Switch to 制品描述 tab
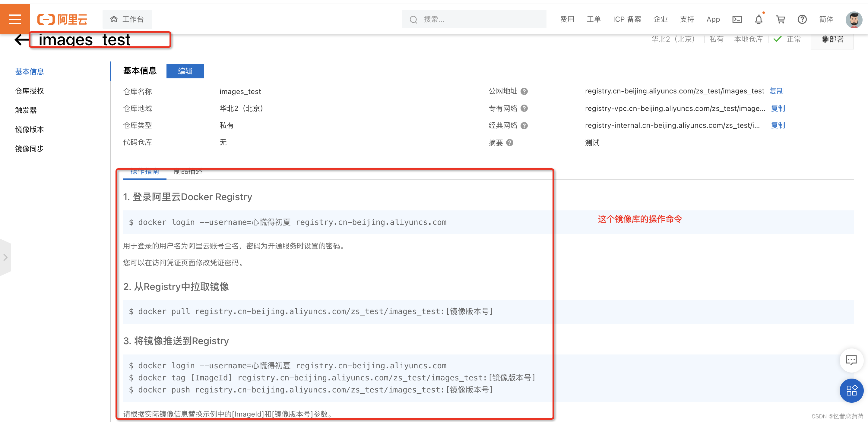Screen dimensions: 868x422 (x=188, y=172)
